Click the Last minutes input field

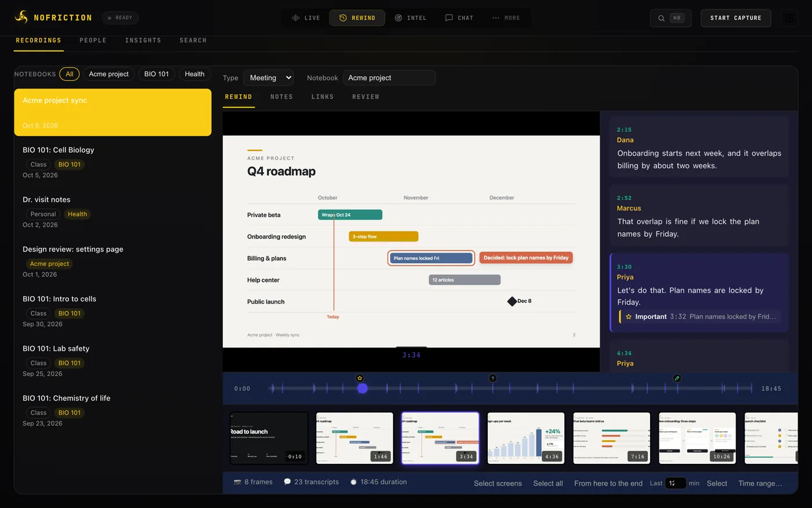(x=675, y=483)
